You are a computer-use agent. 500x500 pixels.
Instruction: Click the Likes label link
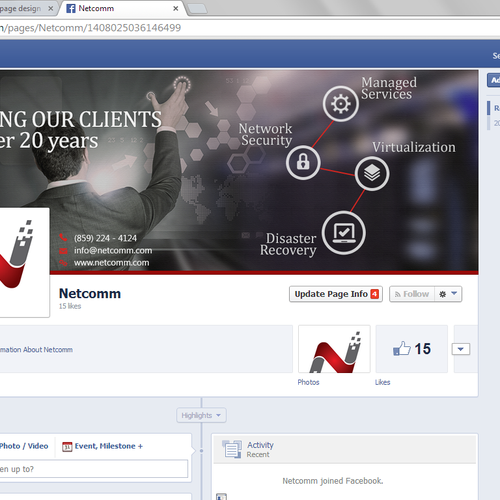[382, 382]
